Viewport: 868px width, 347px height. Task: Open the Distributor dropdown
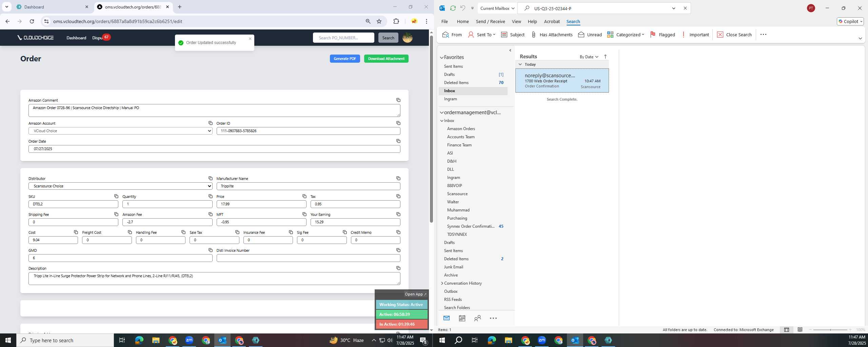120,186
